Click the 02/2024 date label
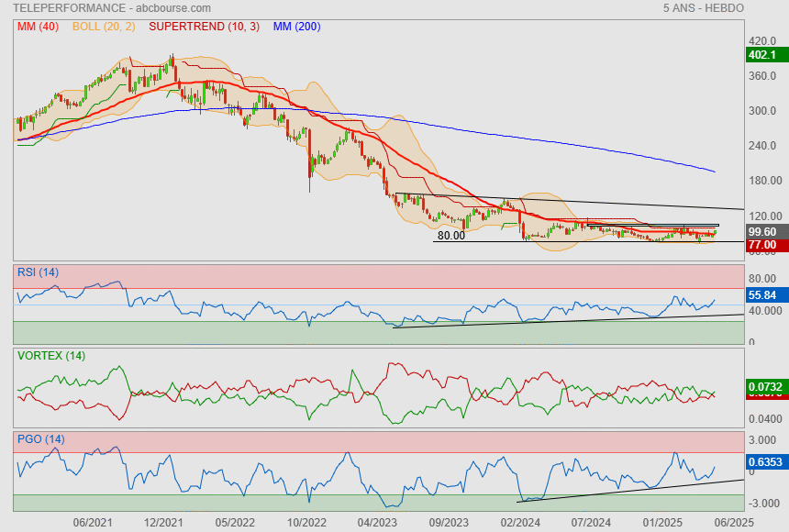The height and width of the screenshot is (532, 789). coord(520,523)
